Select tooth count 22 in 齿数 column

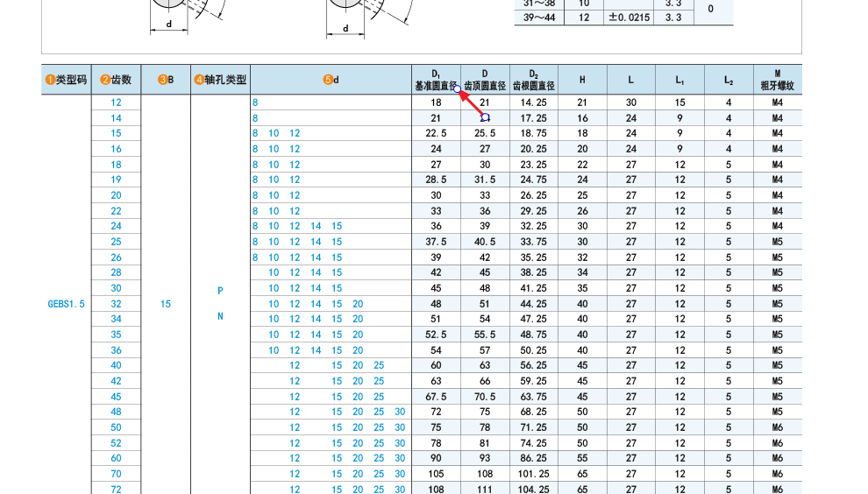pos(116,211)
